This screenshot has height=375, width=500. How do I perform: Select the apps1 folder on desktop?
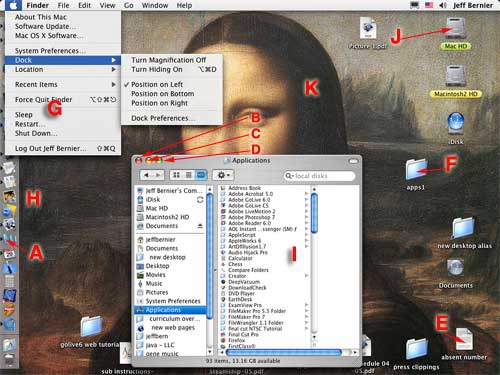pyautogui.click(x=416, y=170)
